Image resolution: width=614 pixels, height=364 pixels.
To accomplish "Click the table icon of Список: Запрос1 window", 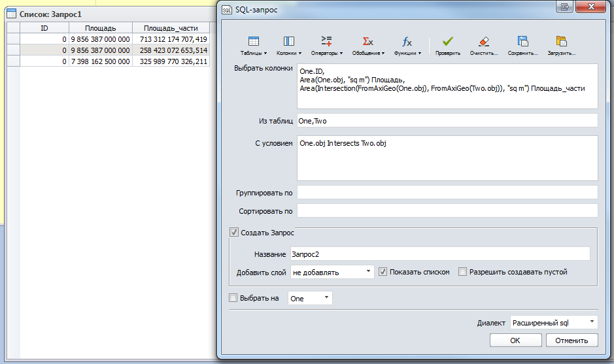I will 11,14.
